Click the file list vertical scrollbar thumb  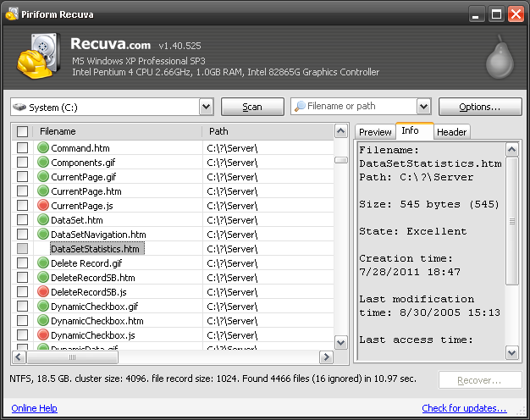341,160
